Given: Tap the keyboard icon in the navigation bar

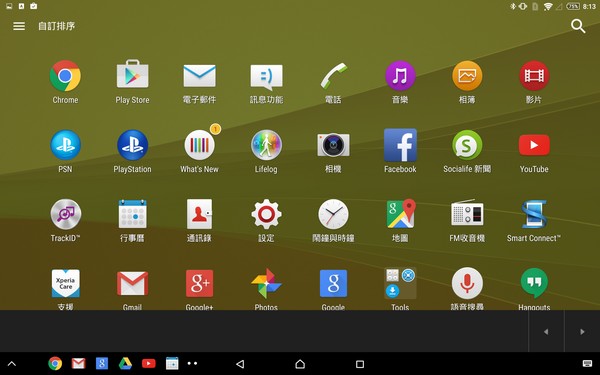Looking at the screenshot, I should 587,364.
